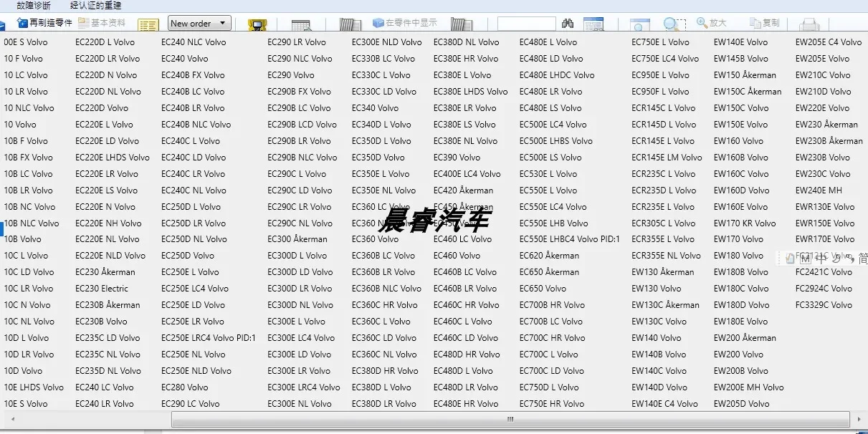Click the show in parts button (在零件中显示)
The height and width of the screenshot is (434, 868).
tap(404, 23)
